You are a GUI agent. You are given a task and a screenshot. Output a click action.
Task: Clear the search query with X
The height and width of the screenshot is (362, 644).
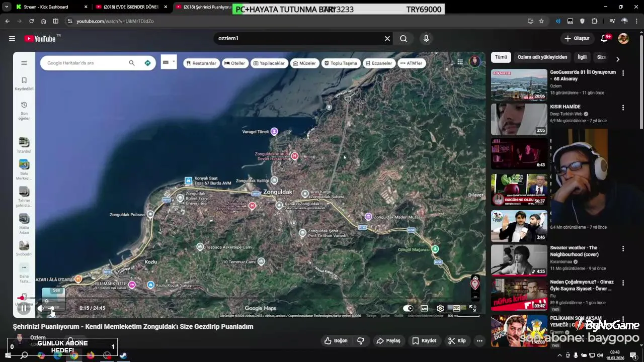(387, 38)
